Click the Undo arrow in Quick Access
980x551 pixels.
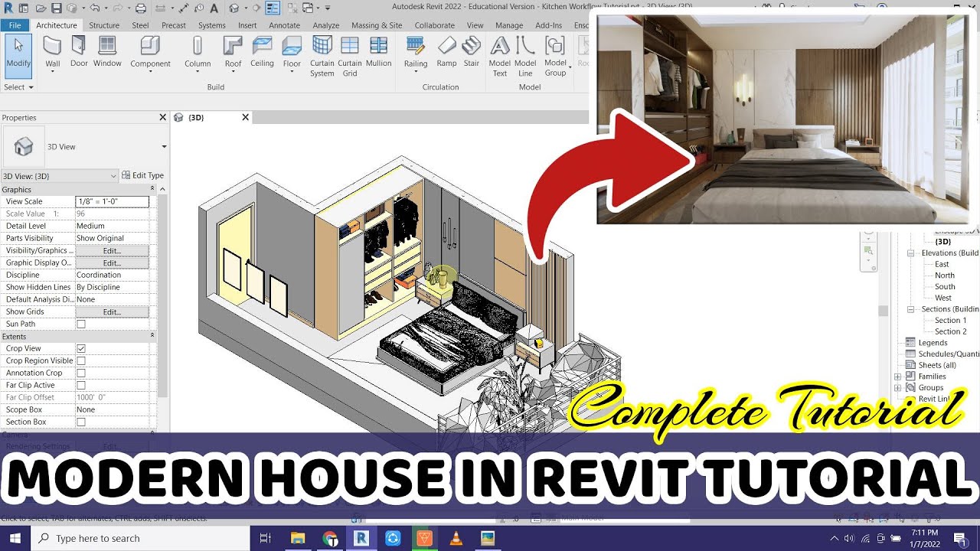(x=94, y=8)
